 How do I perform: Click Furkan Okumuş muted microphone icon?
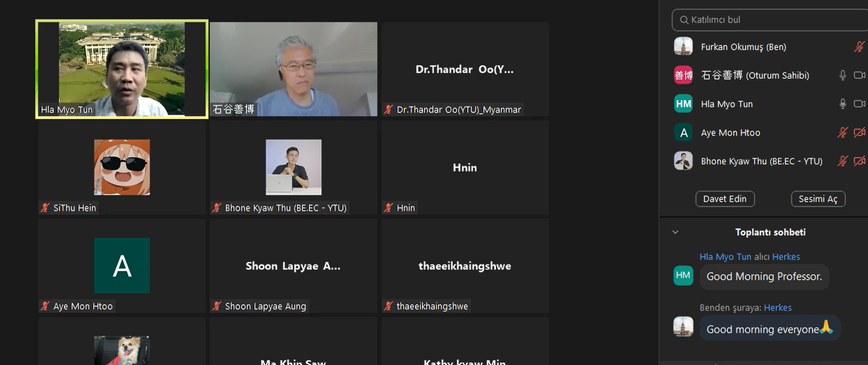[859, 47]
